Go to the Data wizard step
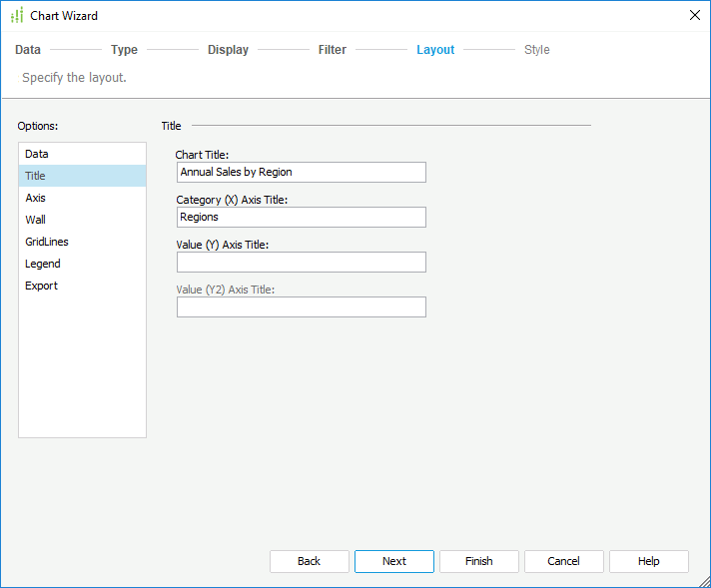 pos(28,50)
